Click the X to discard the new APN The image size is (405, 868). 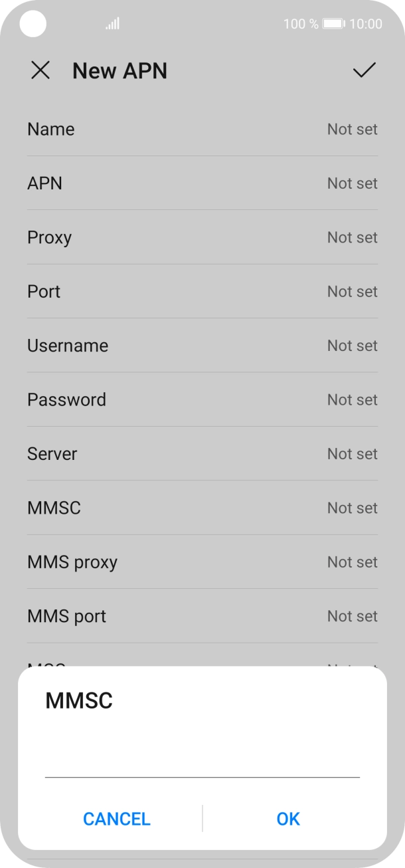pyautogui.click(x=40, y=70)
